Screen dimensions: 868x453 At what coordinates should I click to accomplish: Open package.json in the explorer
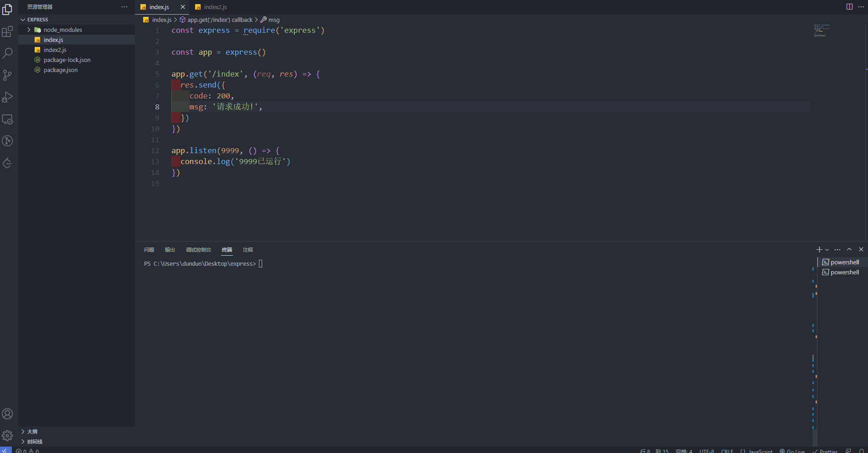77,70
